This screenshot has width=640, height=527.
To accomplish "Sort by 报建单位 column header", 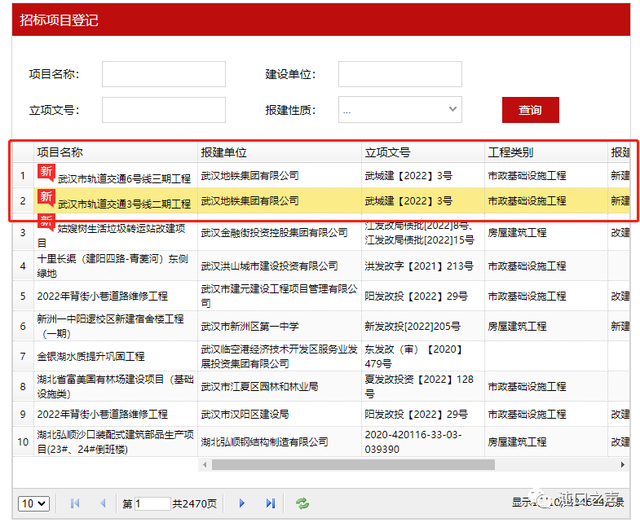I will pyautogui.click(x=280, y=152).
